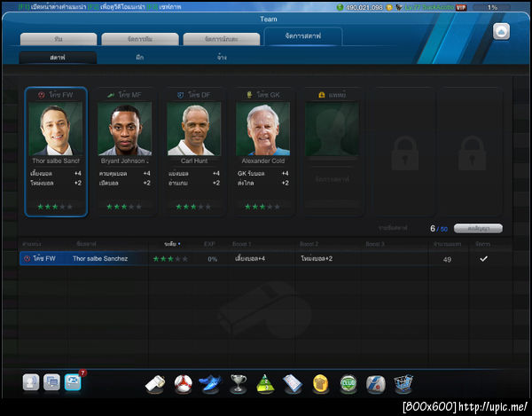Click the 0% EXP value in Sanchez's row
The image size is (532, 416).
pyautogui.click(x=213, y=259)
